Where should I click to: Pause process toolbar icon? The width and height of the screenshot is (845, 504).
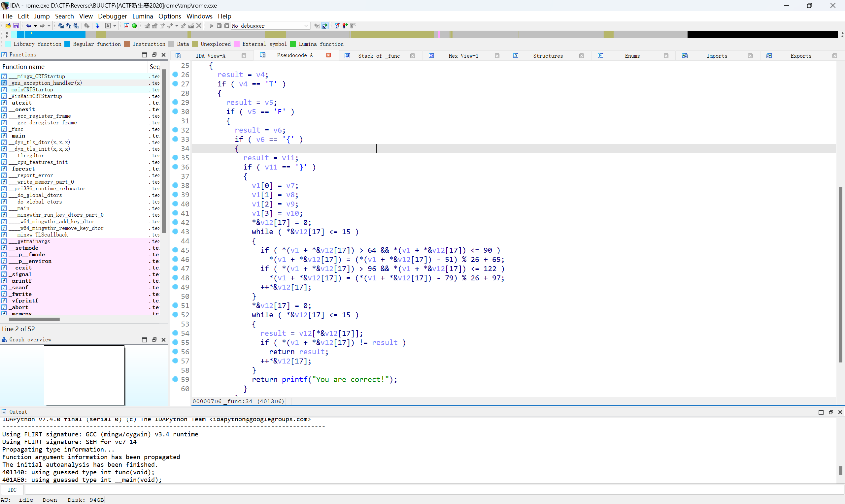point(219,26)
